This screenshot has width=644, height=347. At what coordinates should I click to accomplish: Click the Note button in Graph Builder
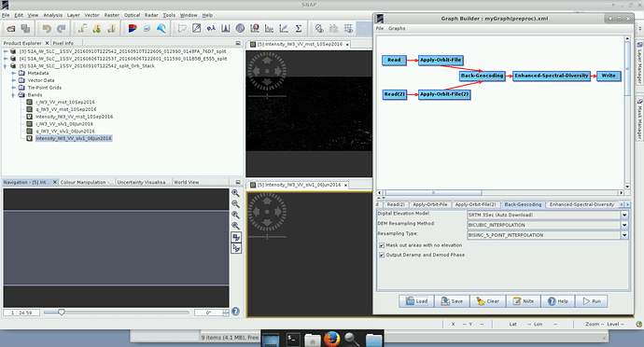click(524, 301)
